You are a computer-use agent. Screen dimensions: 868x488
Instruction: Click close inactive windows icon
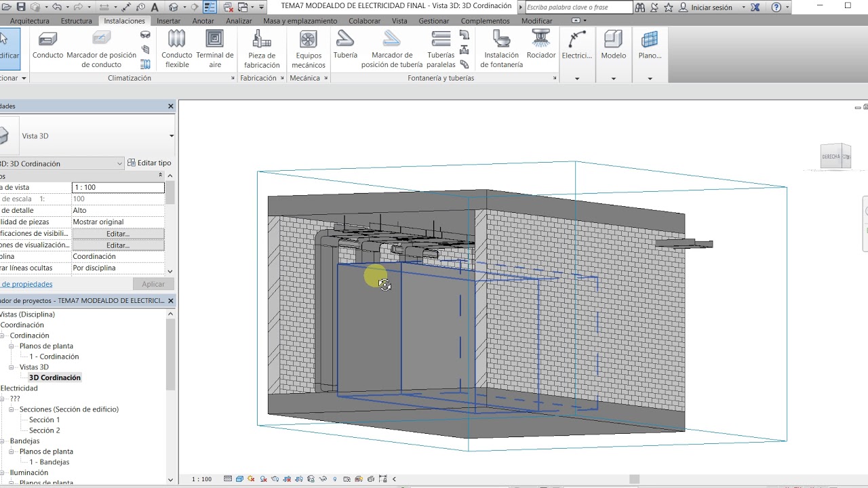tap(229, 7)
